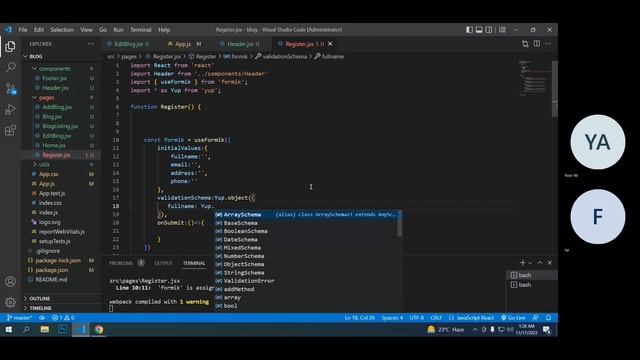Select ArraySchema from the suggestion list
This screenshot has height=360, width=640.
coord(306,215)
